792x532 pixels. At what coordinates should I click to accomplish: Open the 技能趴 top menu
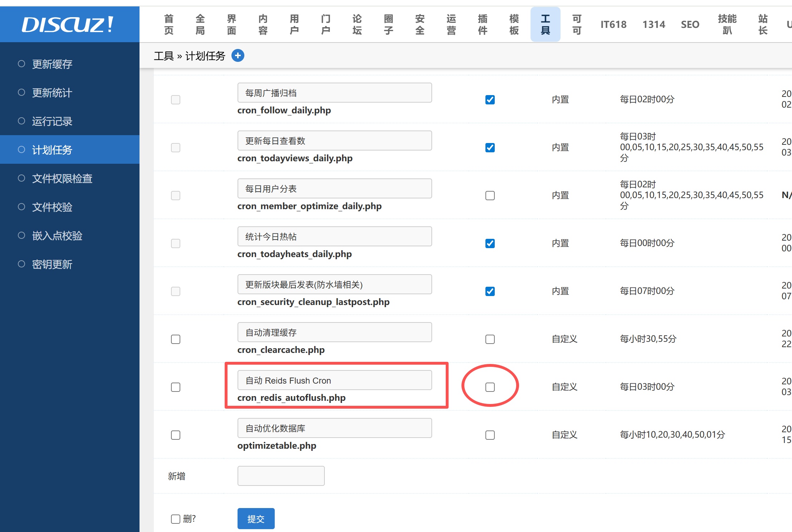pyautogui.click(x=727, y=24)
